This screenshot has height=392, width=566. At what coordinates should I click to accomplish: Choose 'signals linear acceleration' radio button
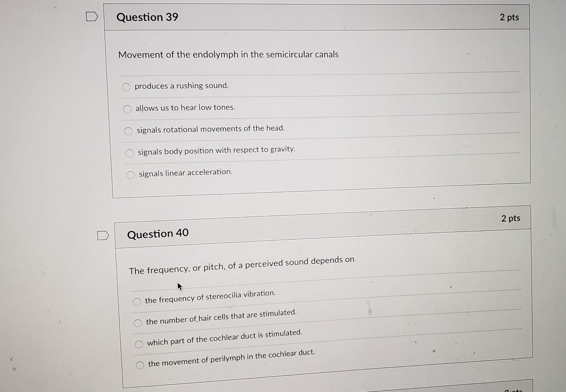(x=131, y=175)
